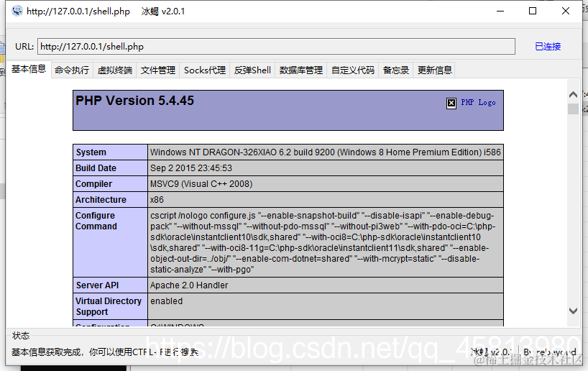
Task: Click the Apache 2.0 Handler value
Action: tap(189, 285)
